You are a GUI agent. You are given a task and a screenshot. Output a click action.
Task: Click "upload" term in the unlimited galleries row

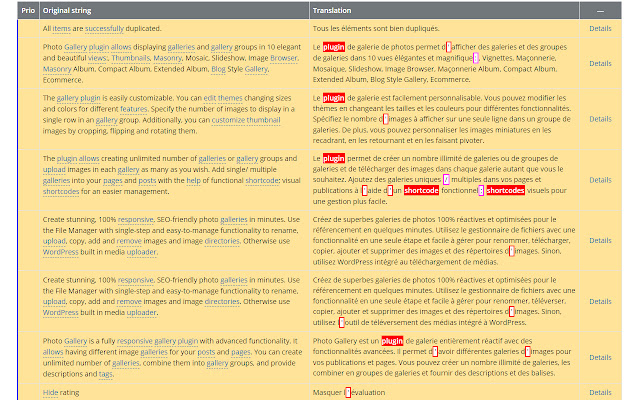(x=54, y=169)
